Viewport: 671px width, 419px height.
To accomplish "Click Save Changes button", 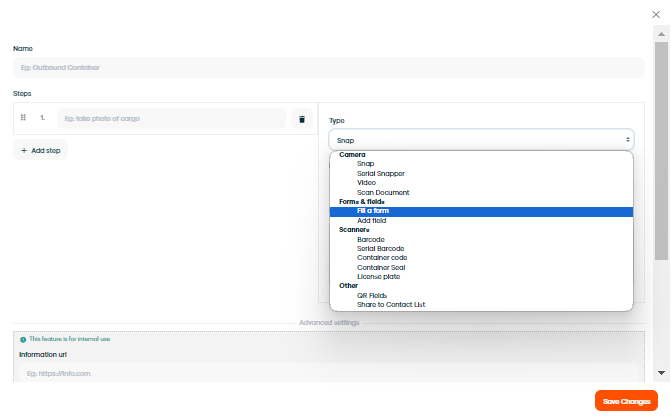I will point(626,401).
